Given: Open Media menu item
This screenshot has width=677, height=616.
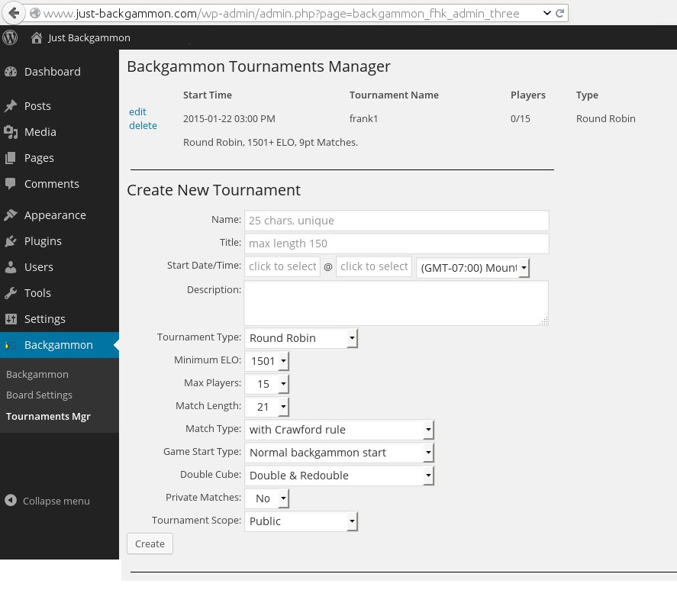Looking at the screenshot, I should [x=40, y=132].
